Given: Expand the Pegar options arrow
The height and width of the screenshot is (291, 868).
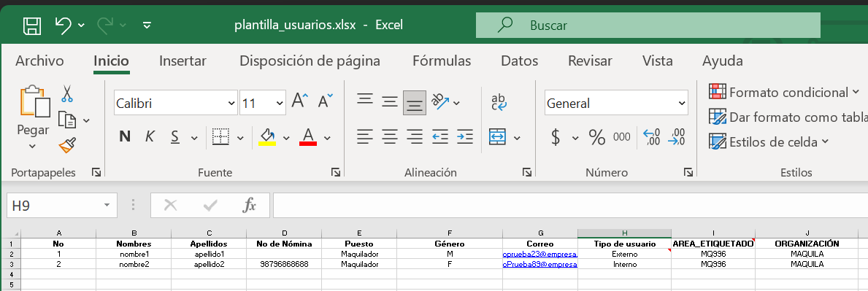Looking at the screenshot, I should pyautogui.click(x=33, y=146).
